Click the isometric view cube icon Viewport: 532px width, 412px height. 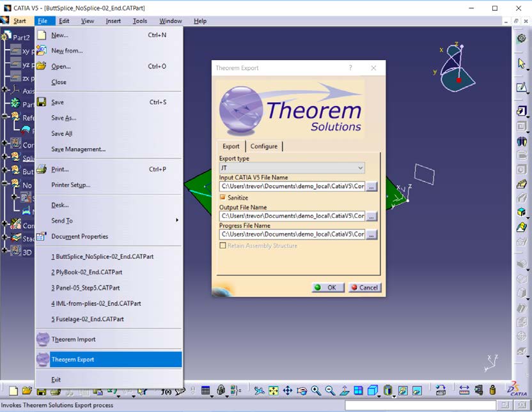373,391
